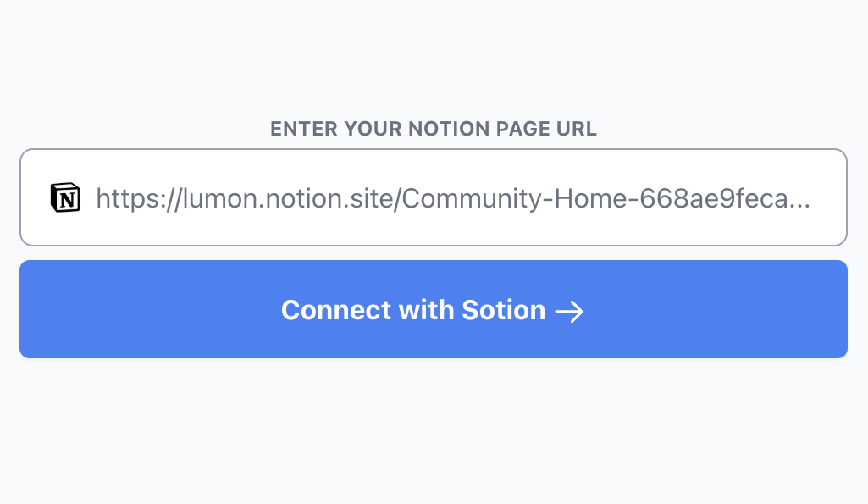Focus the Notion page URL field
Screen dimensions: 868x504
click(434, 197)
